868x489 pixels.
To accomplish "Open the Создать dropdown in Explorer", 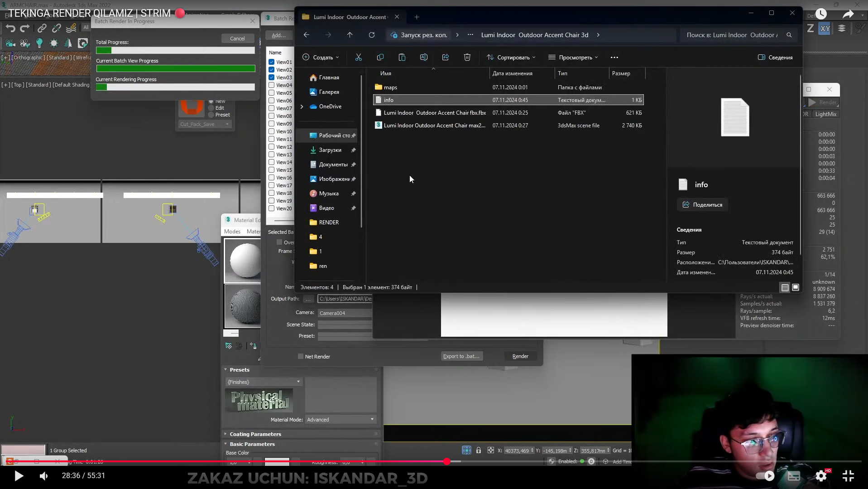I will 321,57.
